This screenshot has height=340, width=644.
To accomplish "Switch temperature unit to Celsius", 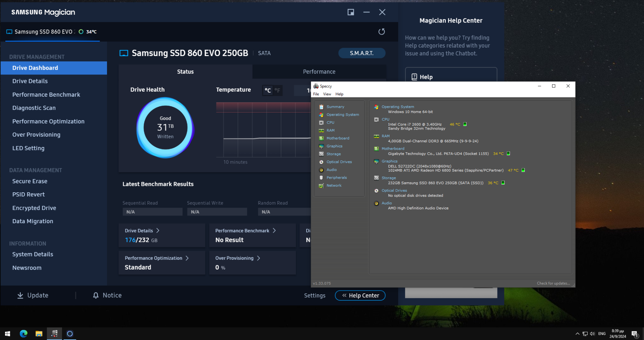I will point(268,90).
